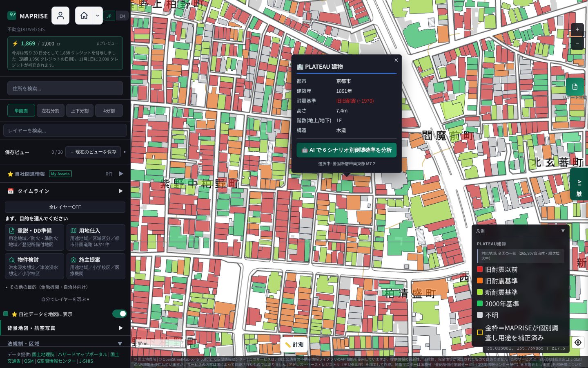The image size is (588, 368).
Task: Expand the 保存ビュー section arrow
Action: click(x=125, y=152)
